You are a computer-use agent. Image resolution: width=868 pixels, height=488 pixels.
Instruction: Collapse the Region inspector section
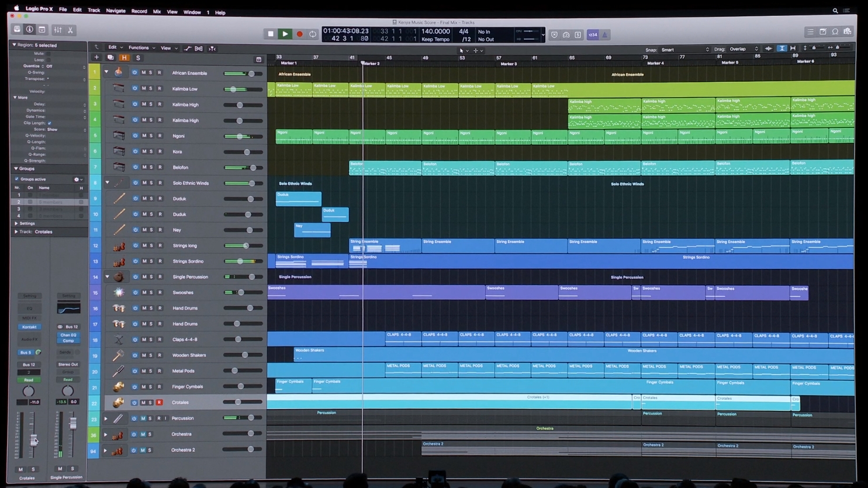point(14,45)
